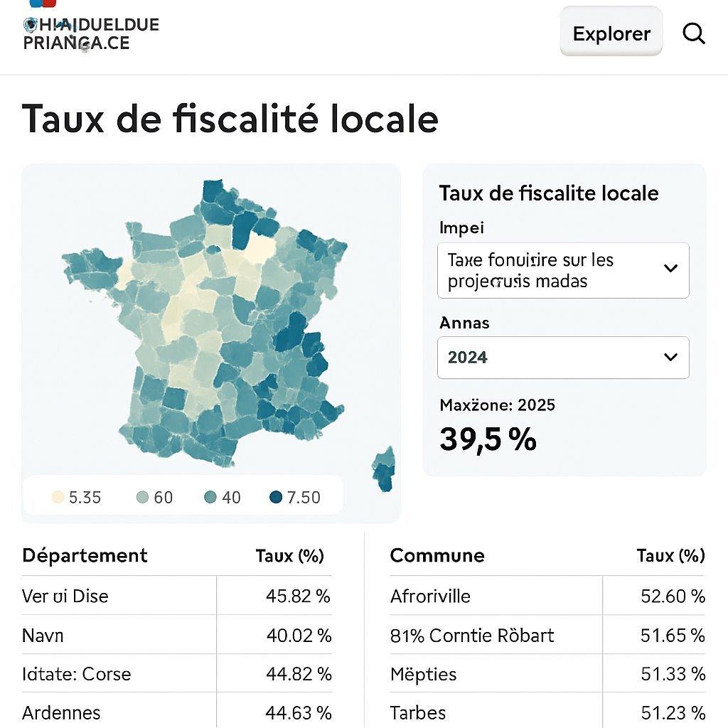
Task: Open the search with the magnifier icon
Action: tap(693, 33)
